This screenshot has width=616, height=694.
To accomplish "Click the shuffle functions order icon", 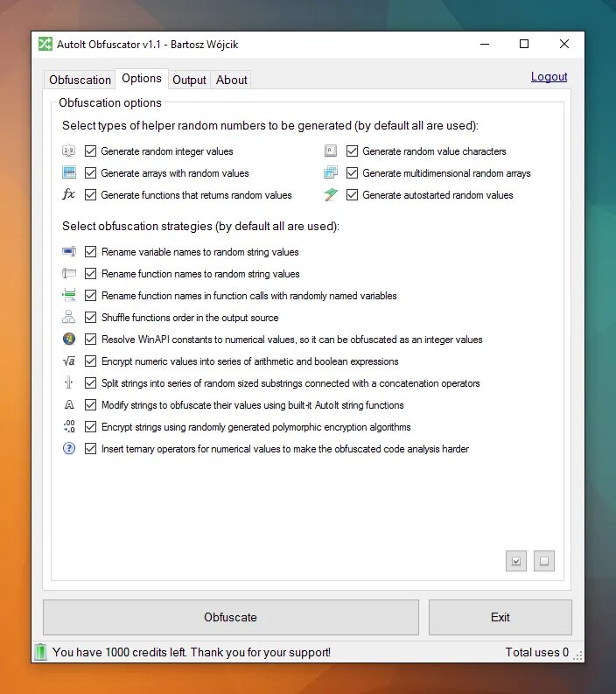I will point(68,317).
